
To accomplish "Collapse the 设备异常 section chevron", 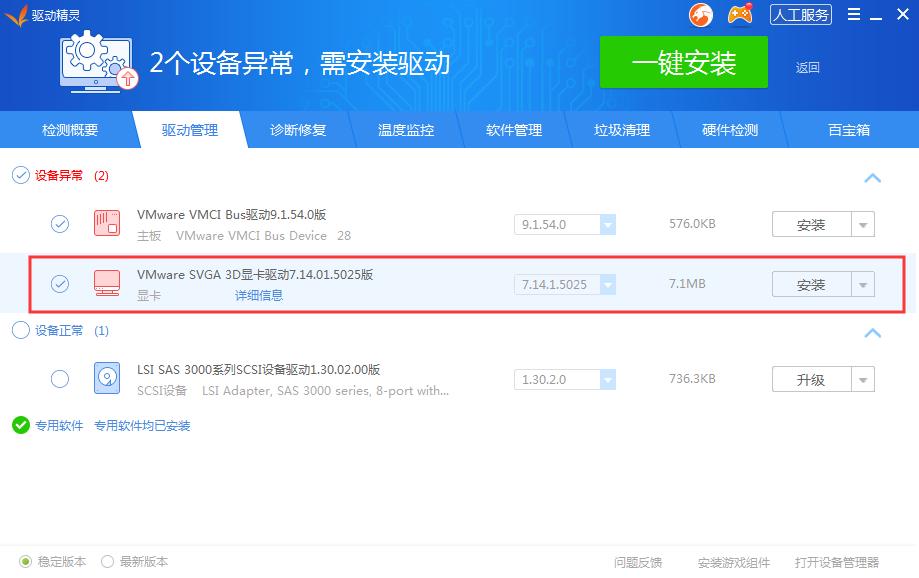I will [872, 177].
